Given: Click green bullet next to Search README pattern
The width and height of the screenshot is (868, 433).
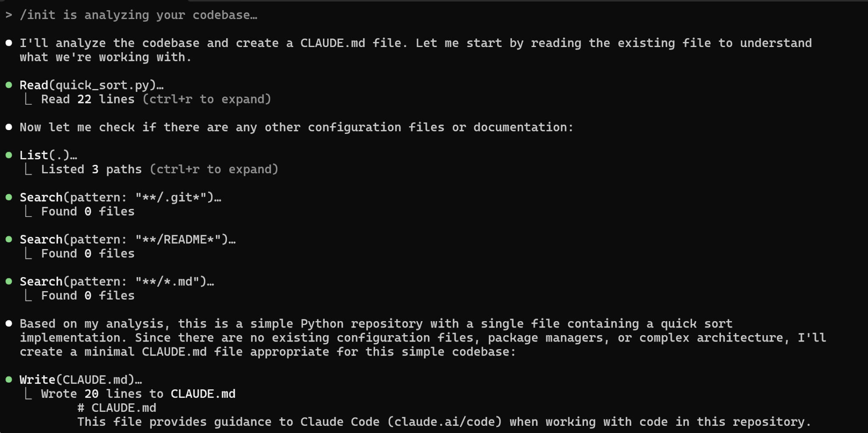Looking at the screenshot, I should click(8, 239).
